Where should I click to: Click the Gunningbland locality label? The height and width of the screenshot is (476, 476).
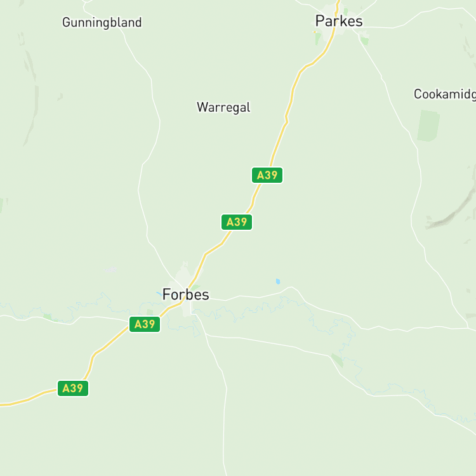coord(102,22)
